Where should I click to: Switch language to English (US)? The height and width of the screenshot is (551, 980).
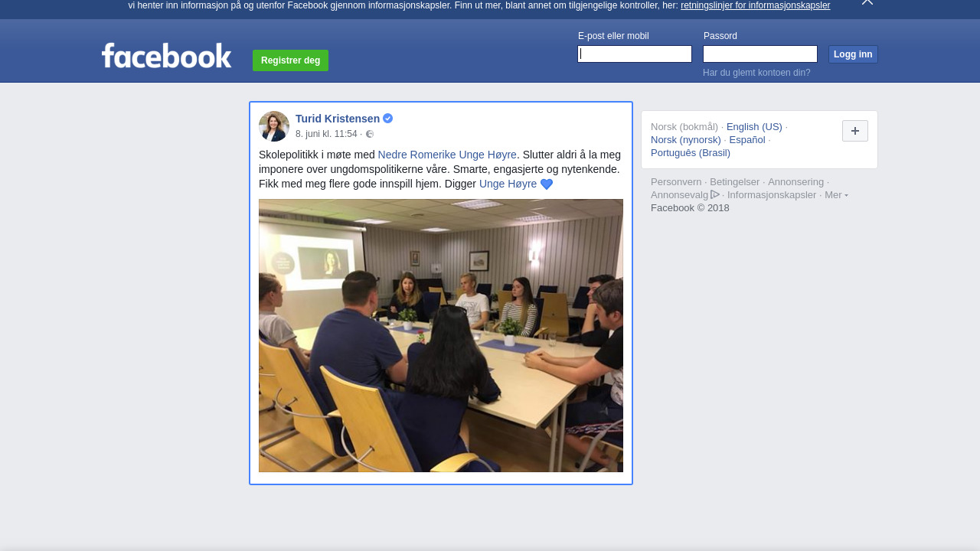pos(754,127)
